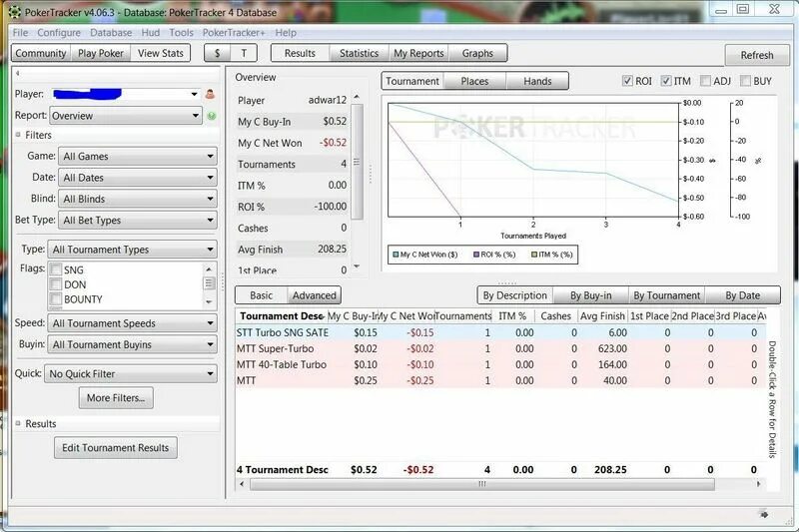This screenshot has height=532, width=799.
Task: Click the Flags list scroll down arrow
Action: pos(209,301)
